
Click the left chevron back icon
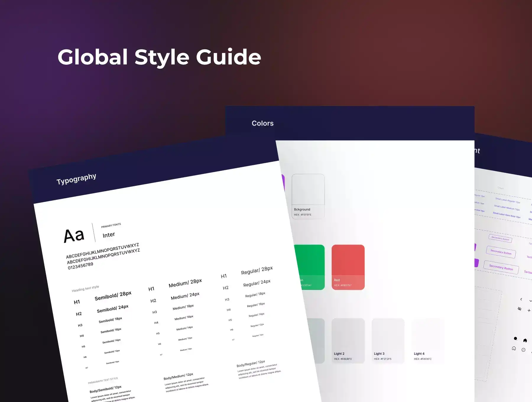click(521, 299)
